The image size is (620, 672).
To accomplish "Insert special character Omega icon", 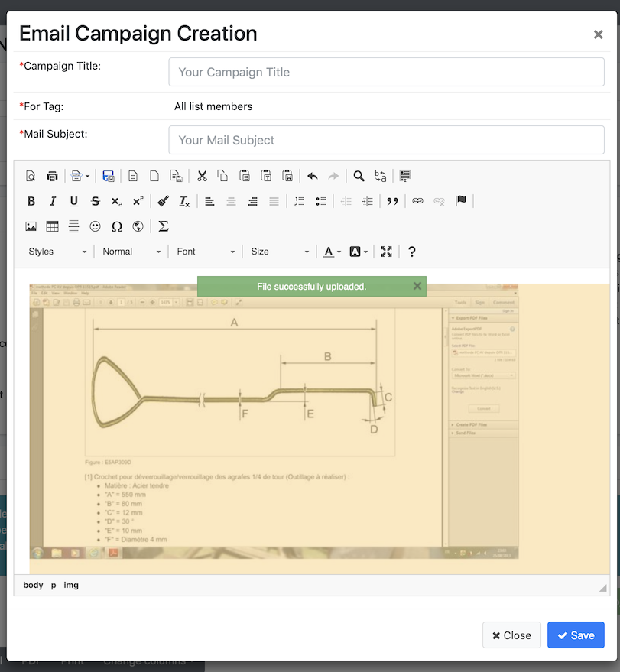I will pyautogui.click(x=116, y=227).
